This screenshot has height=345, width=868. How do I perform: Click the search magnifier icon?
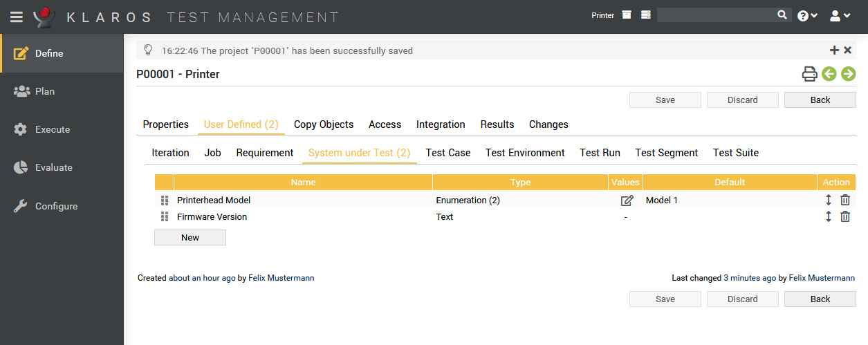[x=782, y=15]
